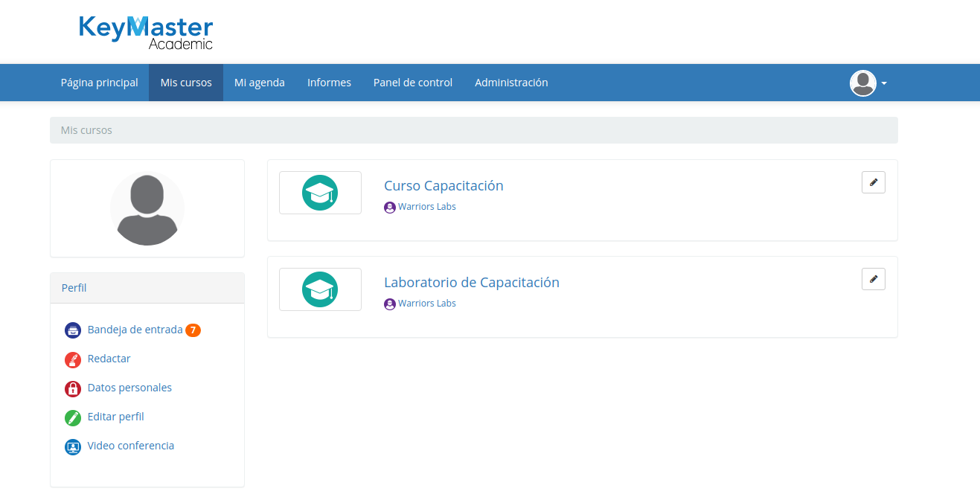This screenshot has width=980, height=497.
Task: Click the Video conferencia icon
Action: tap(72, 446)
